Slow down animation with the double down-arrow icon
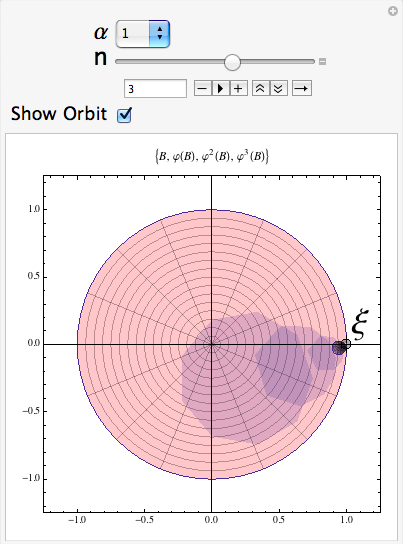This screenshot has height=544, width=403. 278,88
